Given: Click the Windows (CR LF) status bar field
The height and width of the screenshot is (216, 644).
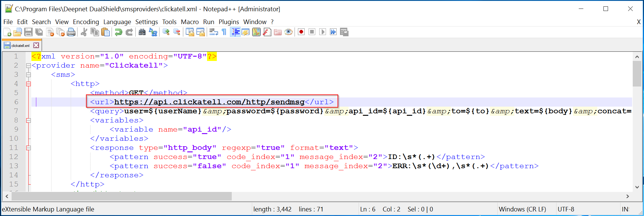Looking at the screenshot, I should tap(522, 209).
